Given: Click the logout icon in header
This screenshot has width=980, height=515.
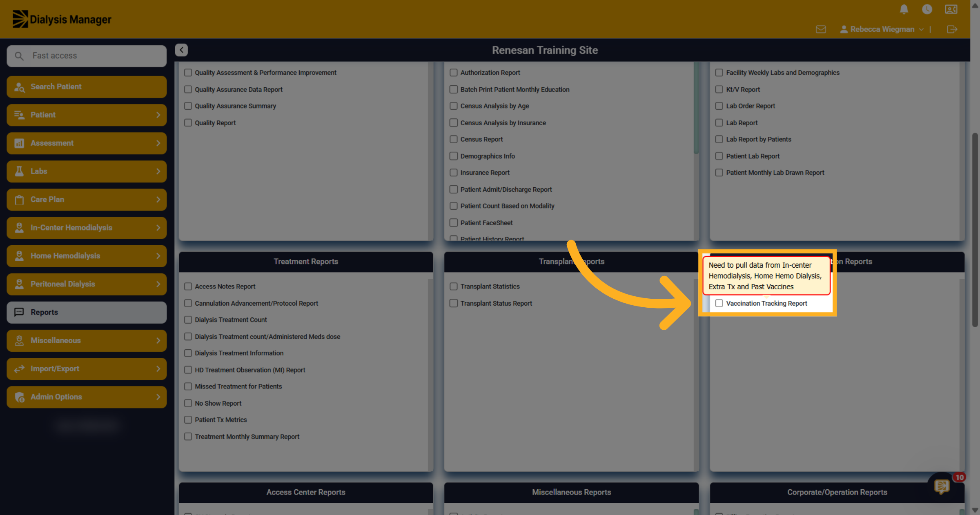Looking at the screenshot, I should coord(952,29).
